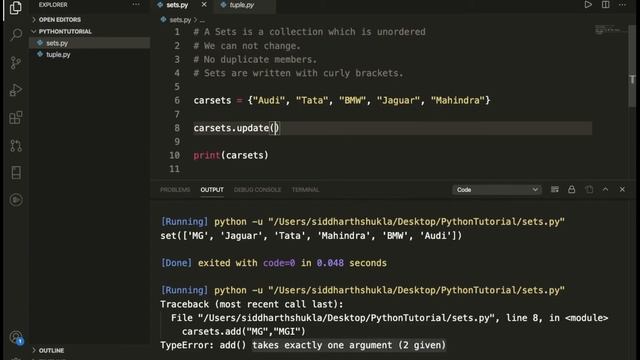Click the curly brackets comment line 4
Screen dimensions: 640x360
pyautogui.click(x=298, y=73)
